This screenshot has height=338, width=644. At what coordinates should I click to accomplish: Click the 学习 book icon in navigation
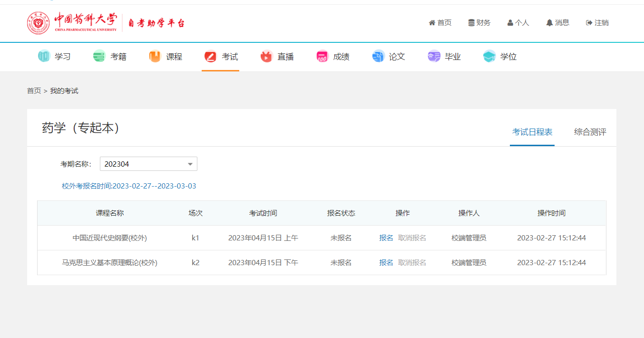pos(44,57)
